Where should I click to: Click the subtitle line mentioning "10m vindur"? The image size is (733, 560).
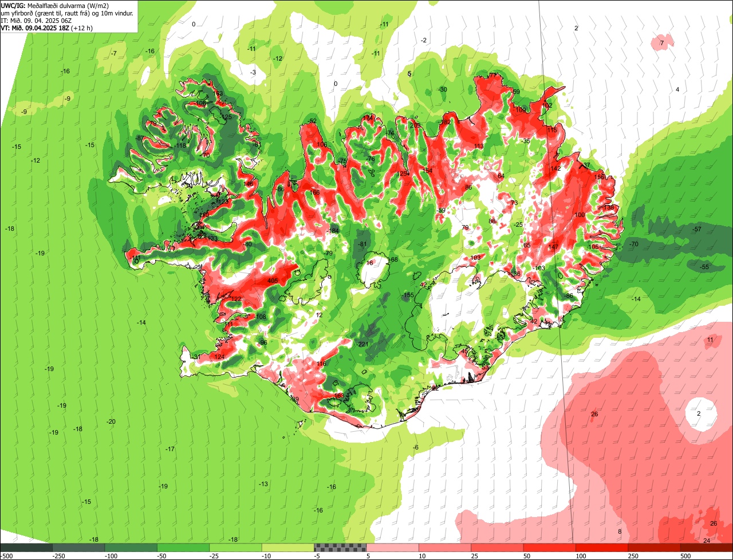pyautogui.click(x=67, y=13)
